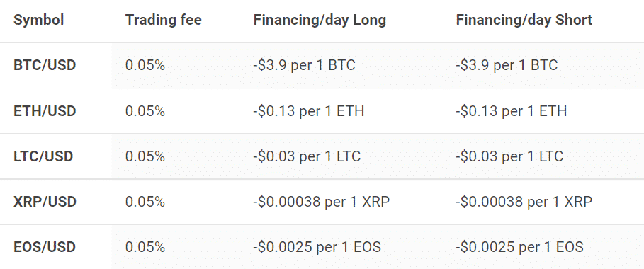Select the ETH/USD symbol cell
This screenshot has width=644, height=269.
coord(45,111)
